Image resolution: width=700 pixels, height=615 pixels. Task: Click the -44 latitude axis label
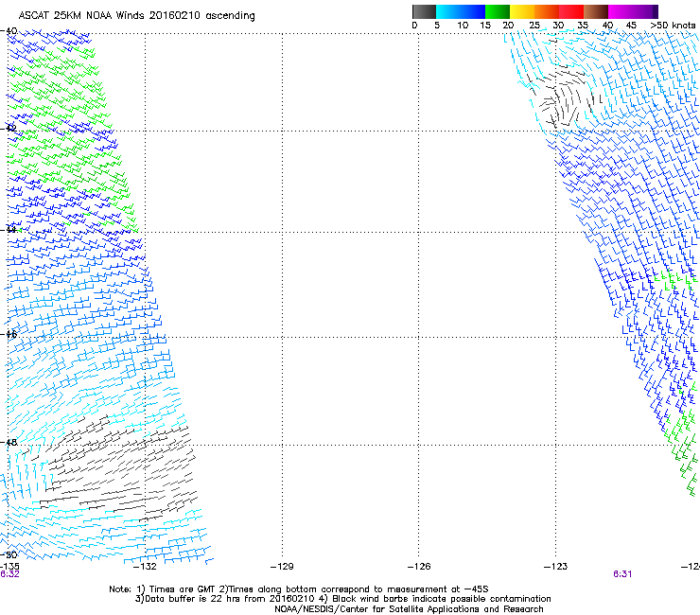[x=9, y=230]
